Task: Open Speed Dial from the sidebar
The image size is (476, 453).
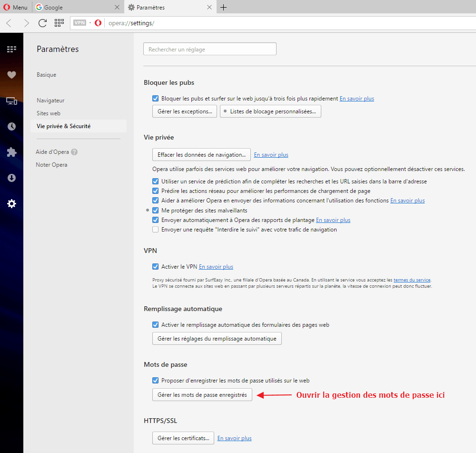Action: coord(11,49)
